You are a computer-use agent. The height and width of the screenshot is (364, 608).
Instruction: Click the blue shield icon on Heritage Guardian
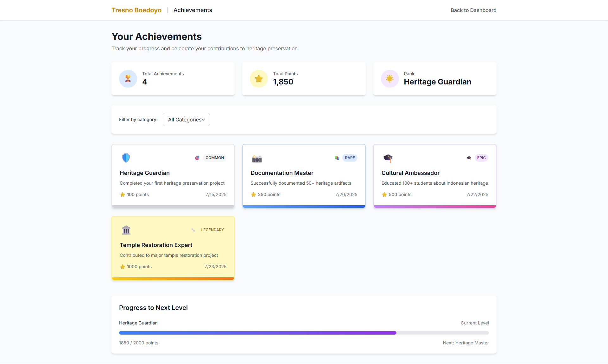point(126,157)
